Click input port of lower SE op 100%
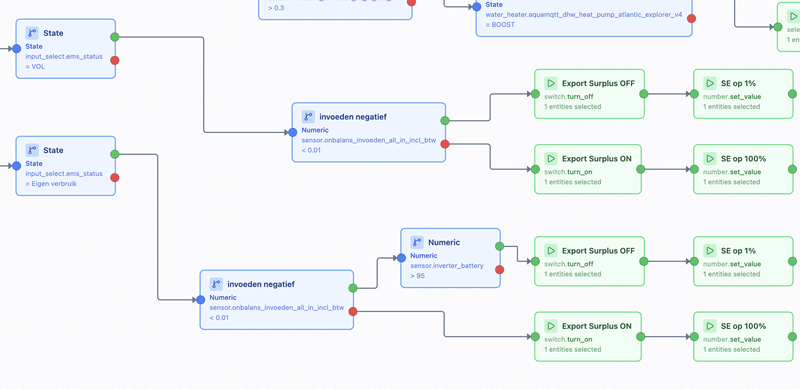The height and width of the screenshot is (389, 800). [694, 337]
